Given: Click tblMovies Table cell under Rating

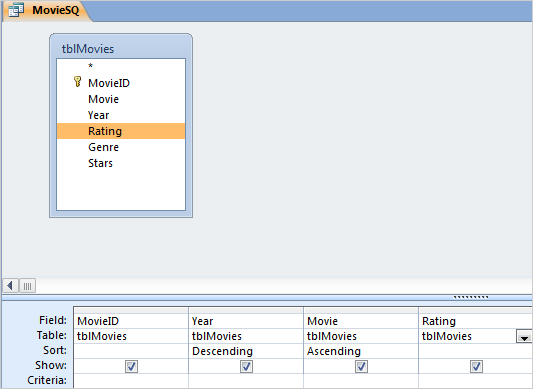Looking at the screenshot, I should 468,336.
